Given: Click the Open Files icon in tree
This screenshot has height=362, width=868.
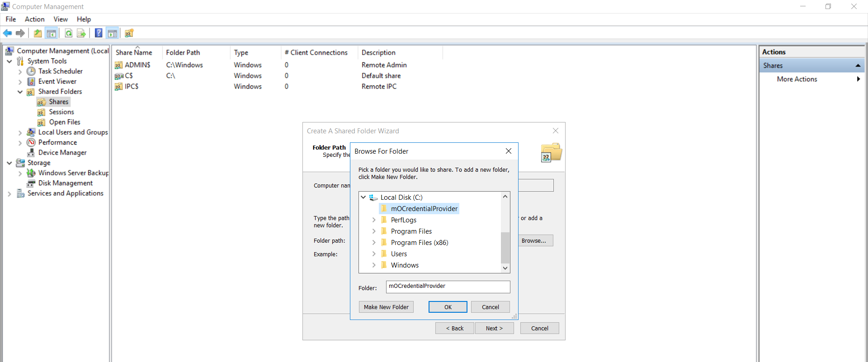Looking at the screenshot, I should 42,122.
